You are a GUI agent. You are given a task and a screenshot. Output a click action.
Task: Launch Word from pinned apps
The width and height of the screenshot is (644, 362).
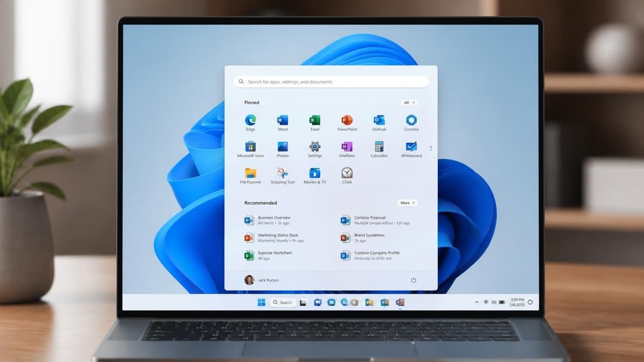tap(283, 123)
